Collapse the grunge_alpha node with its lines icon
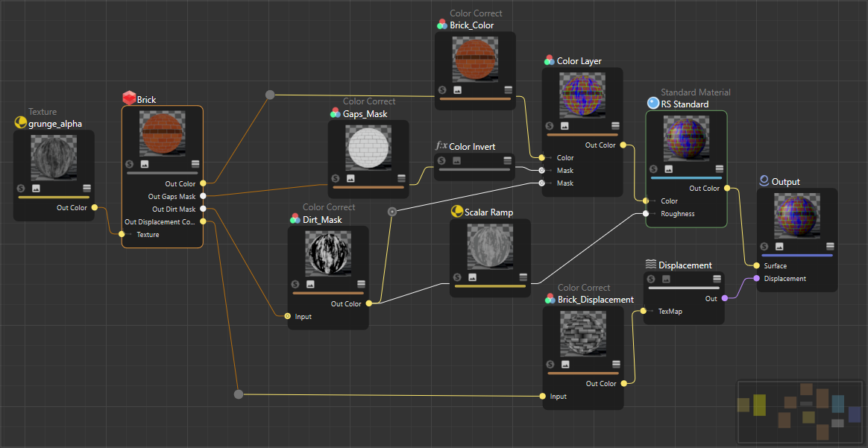The image size is (868, 448). pyautogui.click(x=87, y=189)
